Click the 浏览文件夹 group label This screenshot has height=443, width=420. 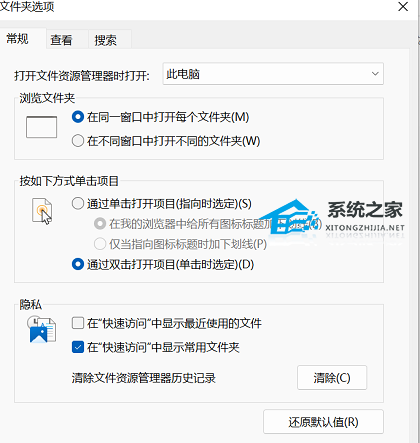coord(47,98)
